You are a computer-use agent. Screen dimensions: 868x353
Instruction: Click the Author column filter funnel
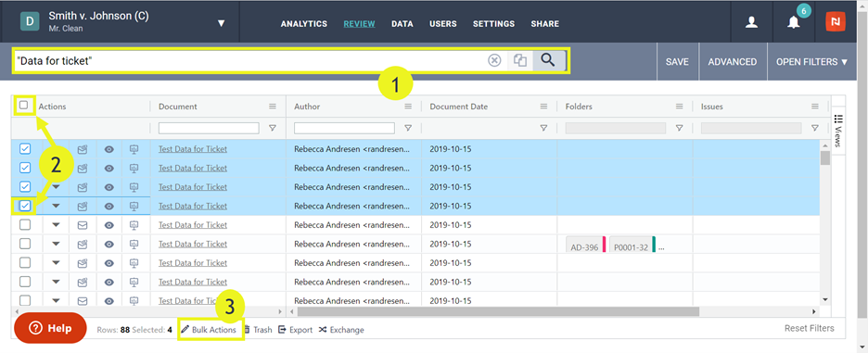pyautogui.click(x=408, y=128)
